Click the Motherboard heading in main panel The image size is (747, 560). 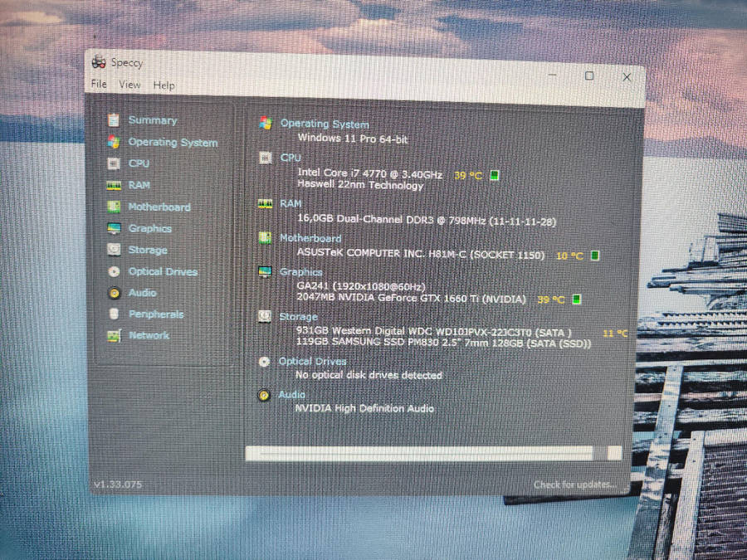pos(310,238)
